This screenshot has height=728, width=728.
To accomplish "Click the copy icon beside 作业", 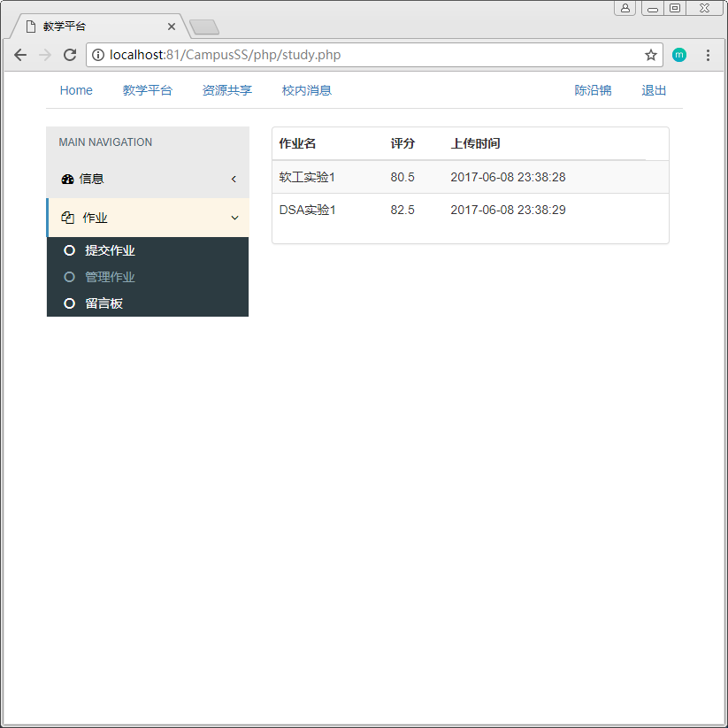I will [x=68, y=218].
